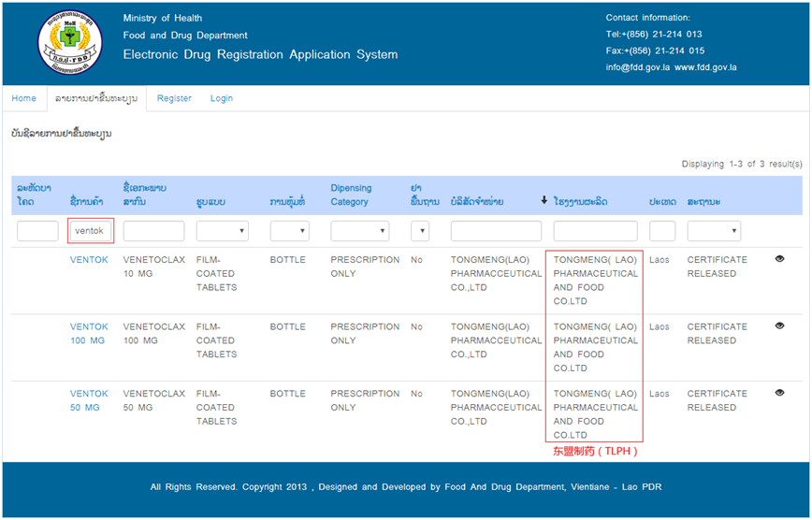Click the VENETOCLAX 50 MG cell
The image size is (812, 520).
[153, 400]
